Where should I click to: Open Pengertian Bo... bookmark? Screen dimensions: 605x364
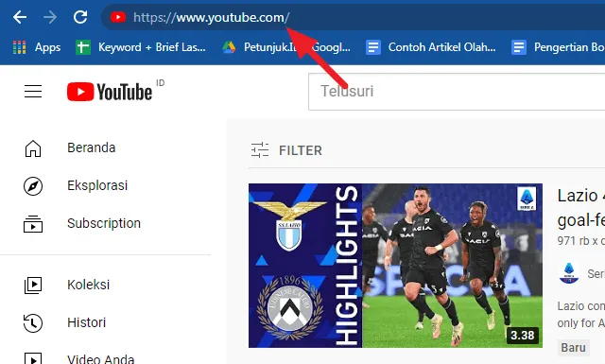[x=569, y=47]
